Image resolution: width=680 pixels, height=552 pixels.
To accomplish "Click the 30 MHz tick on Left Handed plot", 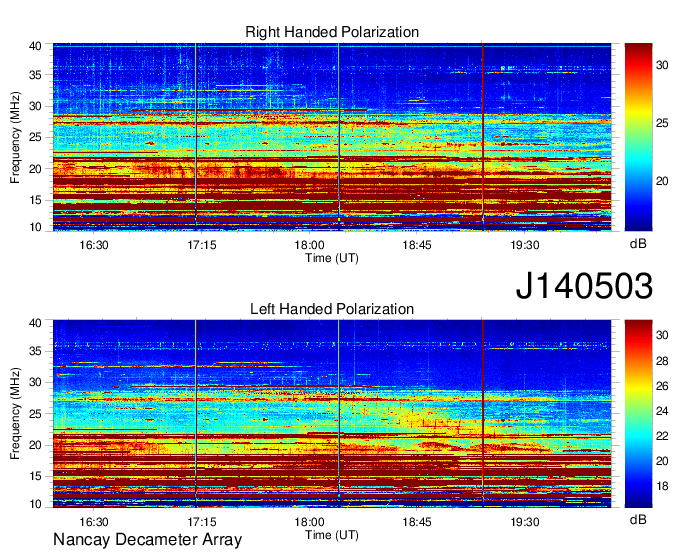I will coord(36,382).
